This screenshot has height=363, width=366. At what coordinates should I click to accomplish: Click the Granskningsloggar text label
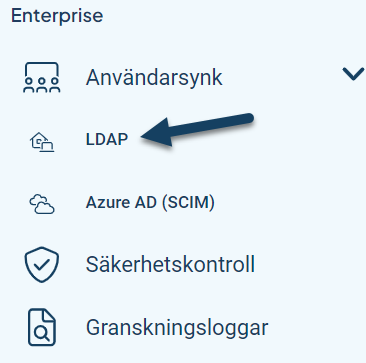click(177, 328)
